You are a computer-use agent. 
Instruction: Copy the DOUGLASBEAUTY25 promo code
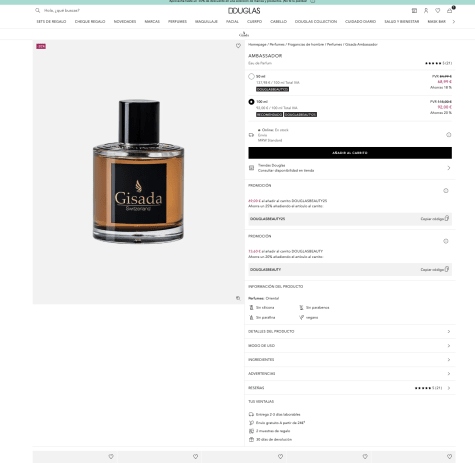click(435, 219)
